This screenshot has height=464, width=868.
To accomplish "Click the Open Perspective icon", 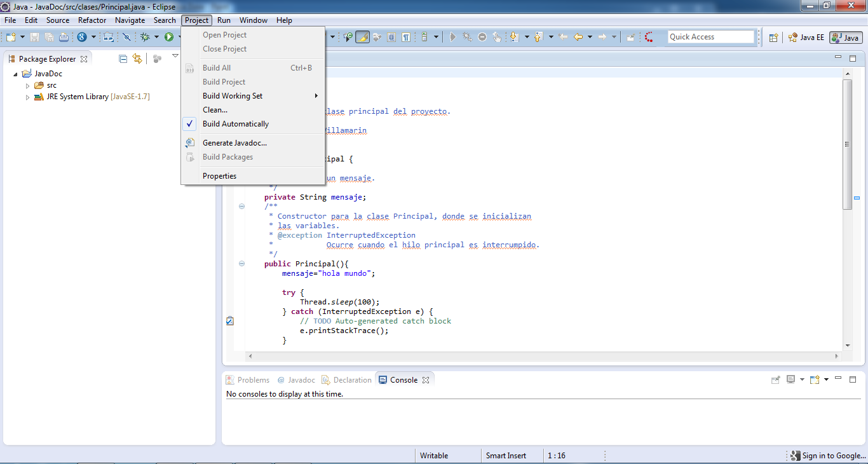I will (773, 38).
